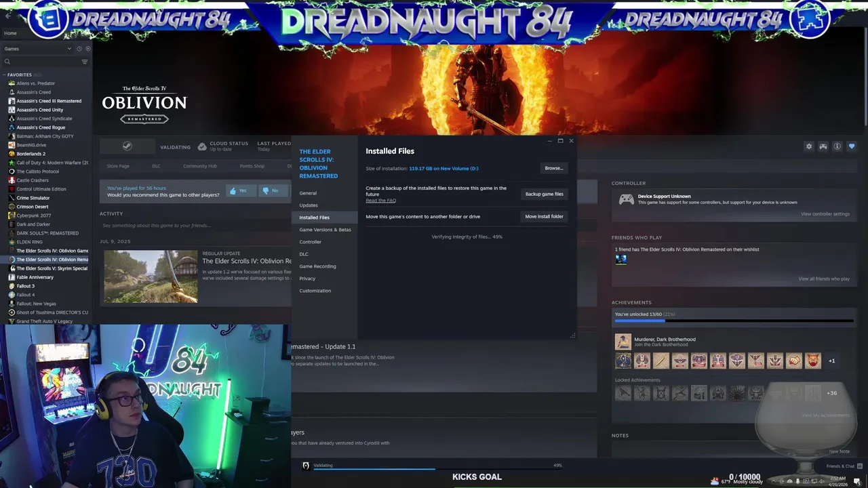The width and height of the screenshot is (868, 488).
Task: Open the Read the FAQ link
Action: pyautogui.click(x=380, y=201)
